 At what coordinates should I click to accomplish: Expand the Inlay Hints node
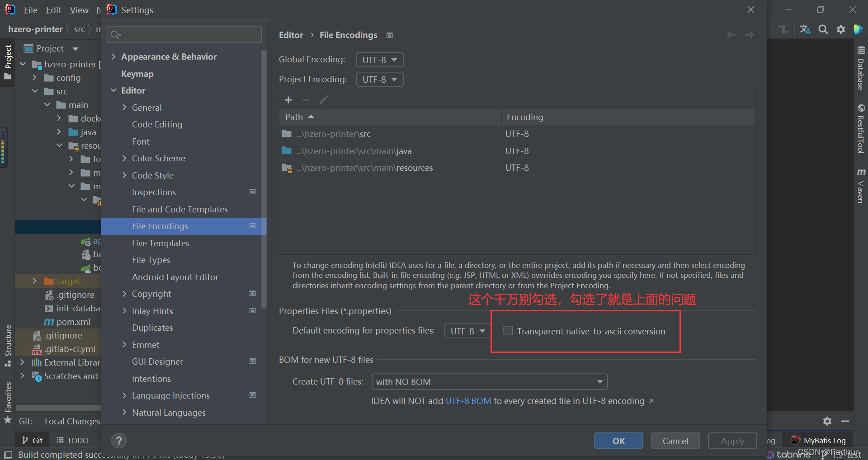click(x=124, y=311)
